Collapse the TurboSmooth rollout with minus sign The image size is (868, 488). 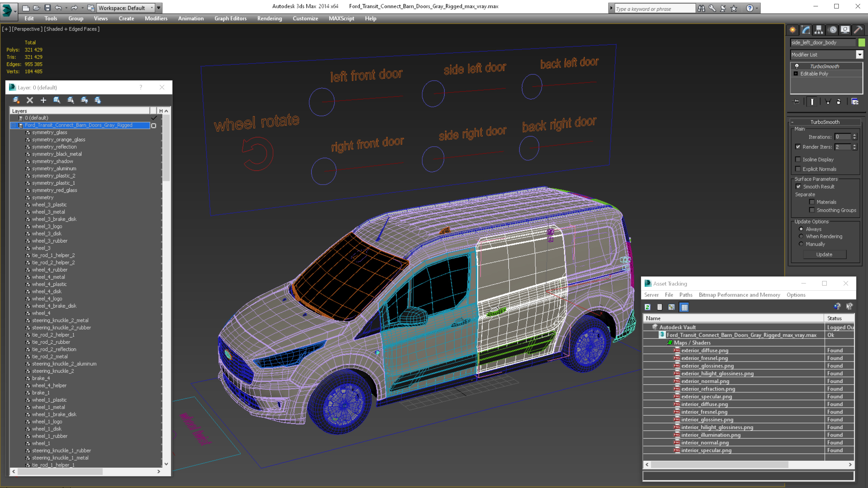tap(792, 122)
